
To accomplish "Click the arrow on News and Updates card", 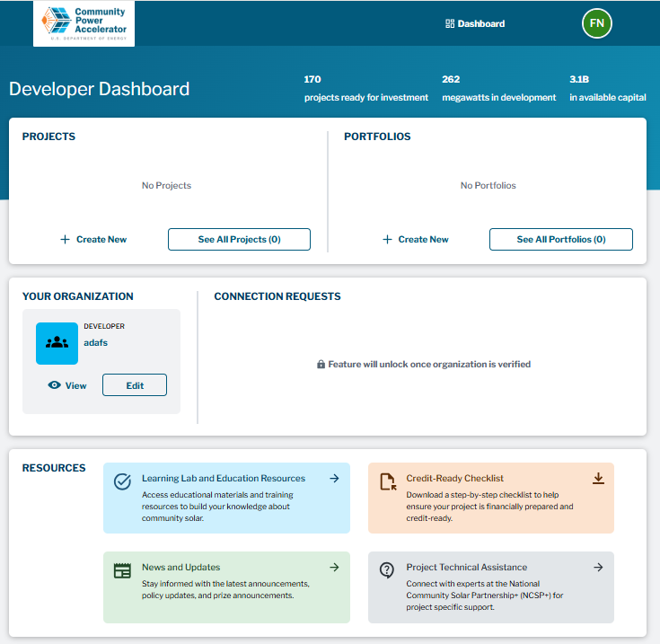I will click(334, 568).
